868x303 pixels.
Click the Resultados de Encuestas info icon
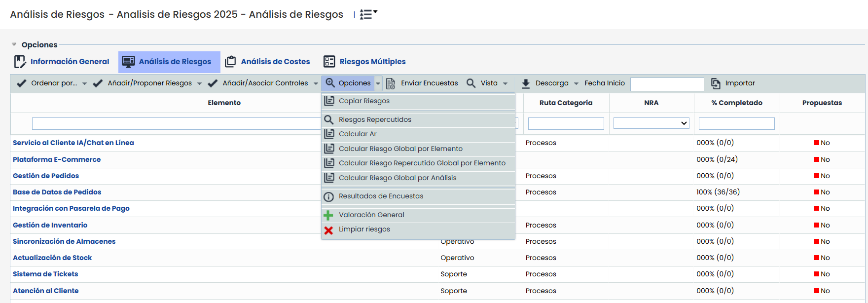[328, 197]
